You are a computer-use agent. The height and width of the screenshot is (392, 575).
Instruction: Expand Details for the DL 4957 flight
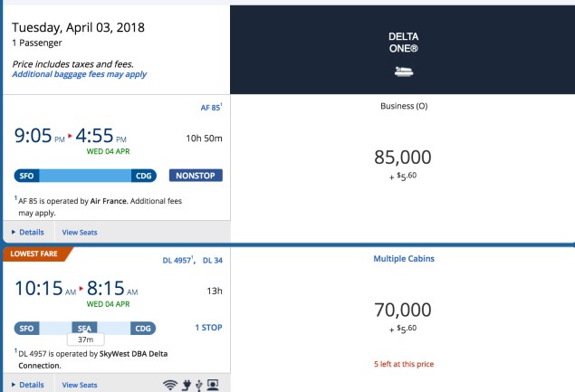click(x=27, y=385)
